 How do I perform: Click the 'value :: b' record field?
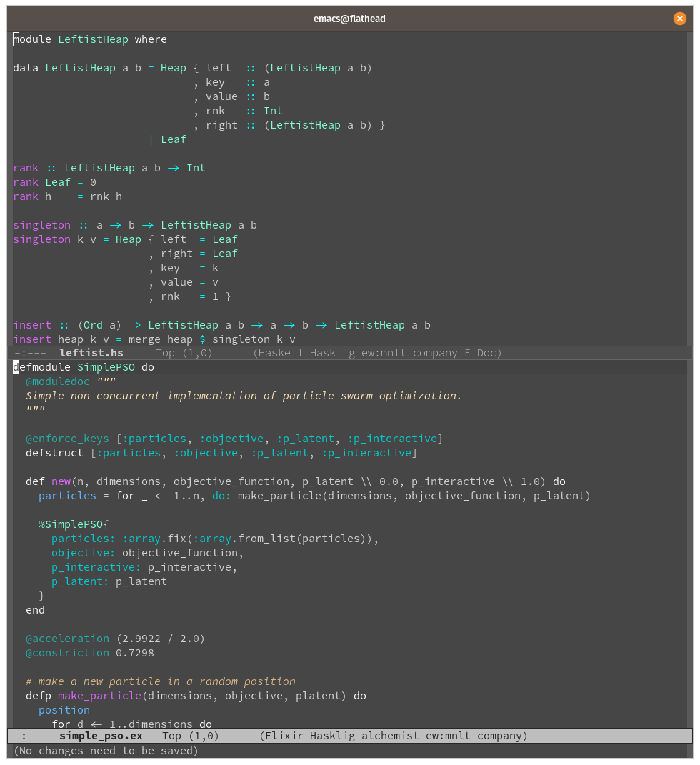tap(238, 96)
